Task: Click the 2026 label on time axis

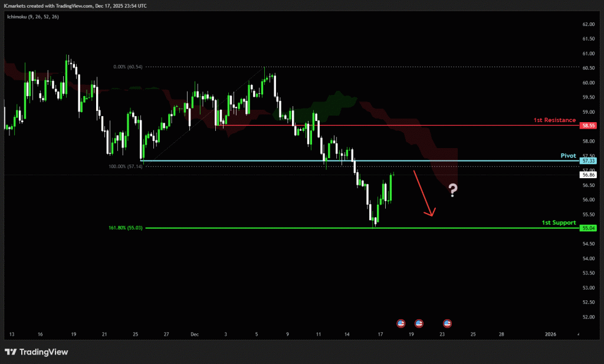Action: (x=550, y=334)
